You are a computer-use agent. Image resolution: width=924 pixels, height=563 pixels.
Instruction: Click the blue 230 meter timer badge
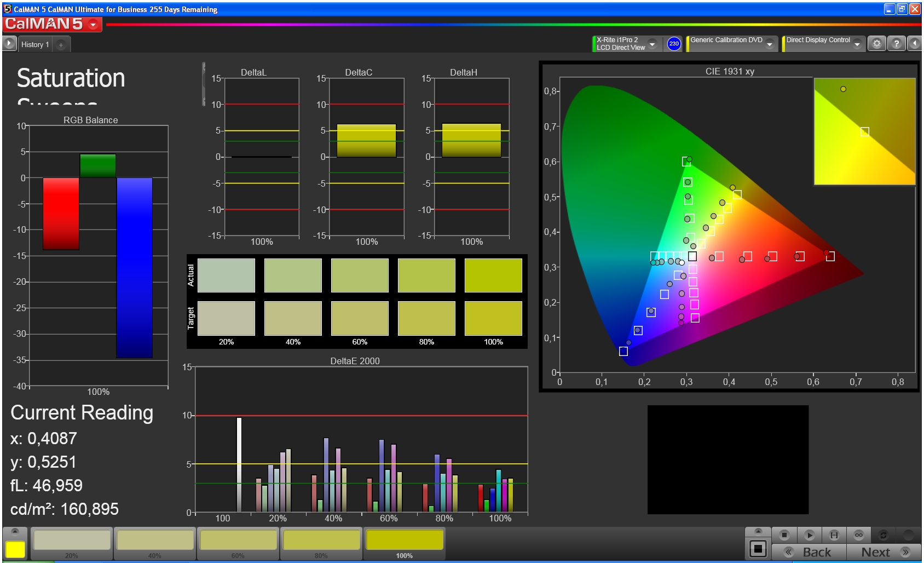[674, 44]
